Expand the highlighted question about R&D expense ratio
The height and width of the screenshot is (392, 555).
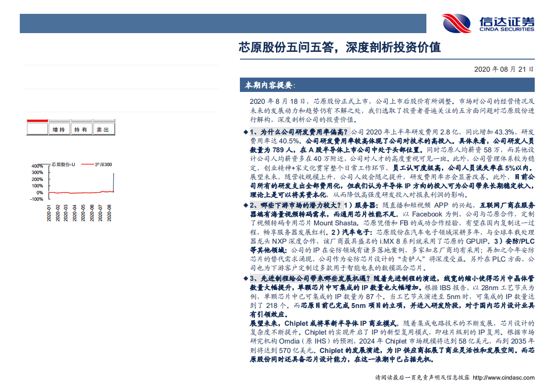(297, 132)
